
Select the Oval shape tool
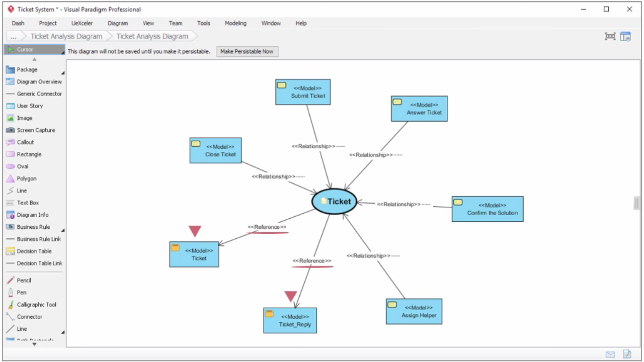(x=23, y=166)
